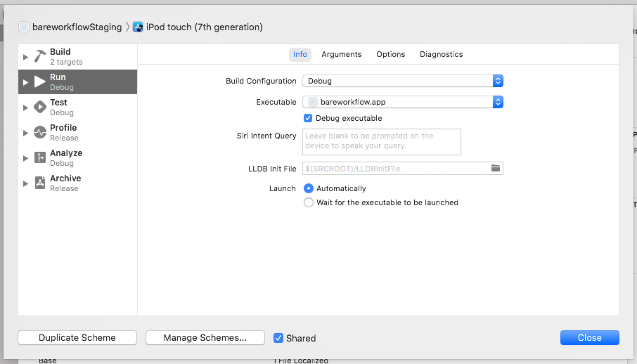Click iPod touch (7th generation) destination
The height and width of the screenshot is (364, 637).
click(x=205, y=27)
